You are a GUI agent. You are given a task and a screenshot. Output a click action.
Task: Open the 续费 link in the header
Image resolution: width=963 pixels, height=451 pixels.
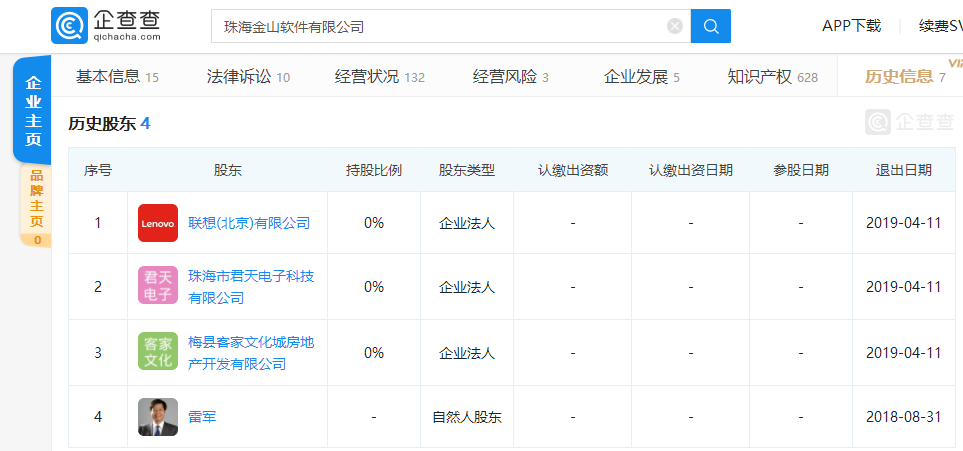point(940,26)
